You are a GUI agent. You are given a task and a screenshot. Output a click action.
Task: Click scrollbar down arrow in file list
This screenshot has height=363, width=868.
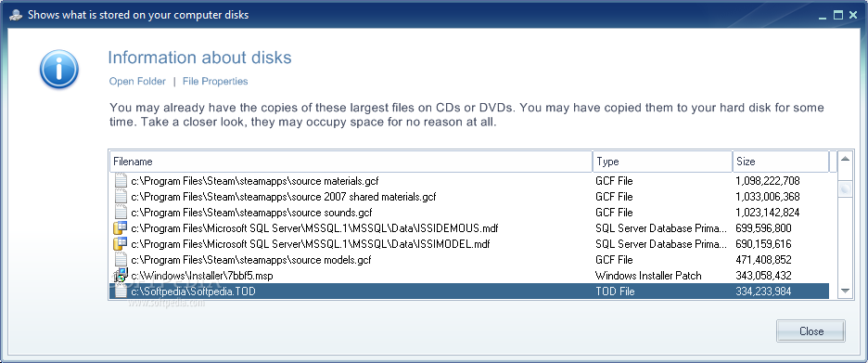pyautogui.click(x=846, y=291)
